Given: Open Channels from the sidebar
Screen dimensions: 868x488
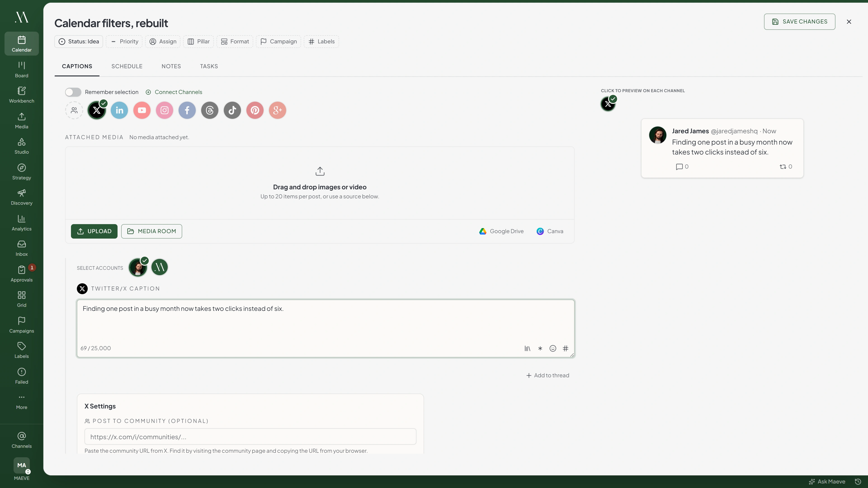Looking at the screenshot, I should (21, 440).
